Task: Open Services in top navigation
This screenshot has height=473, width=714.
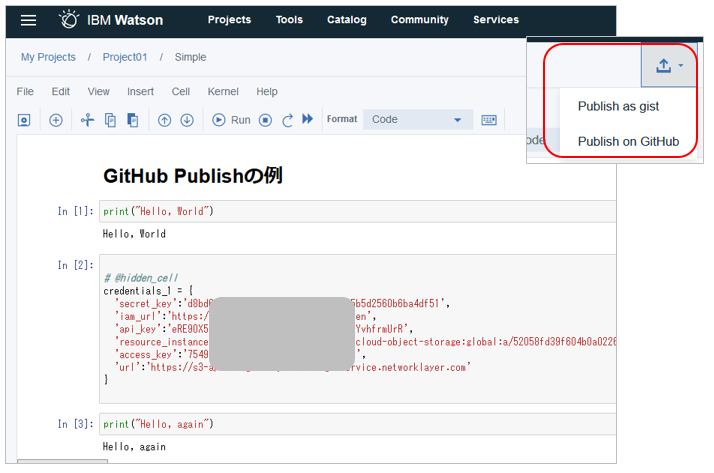Action: 496,20
